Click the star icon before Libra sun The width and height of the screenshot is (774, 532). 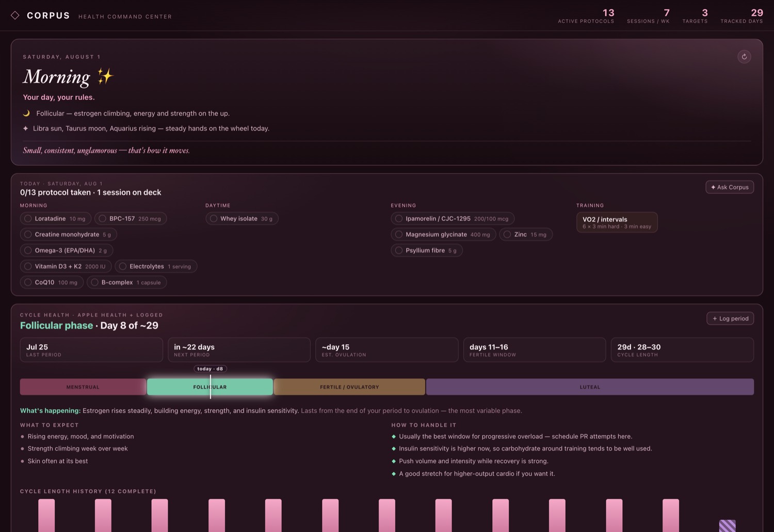[25, 128]
